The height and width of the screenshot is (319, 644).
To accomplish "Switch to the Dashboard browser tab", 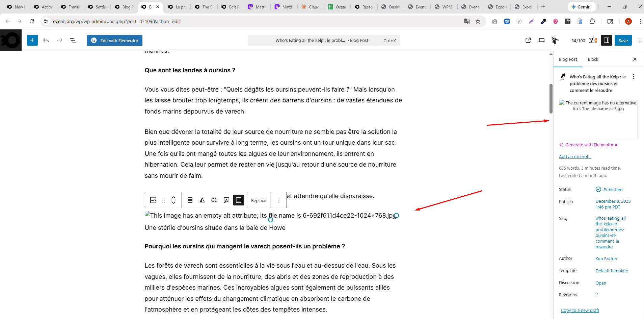I will pos(391,7).
